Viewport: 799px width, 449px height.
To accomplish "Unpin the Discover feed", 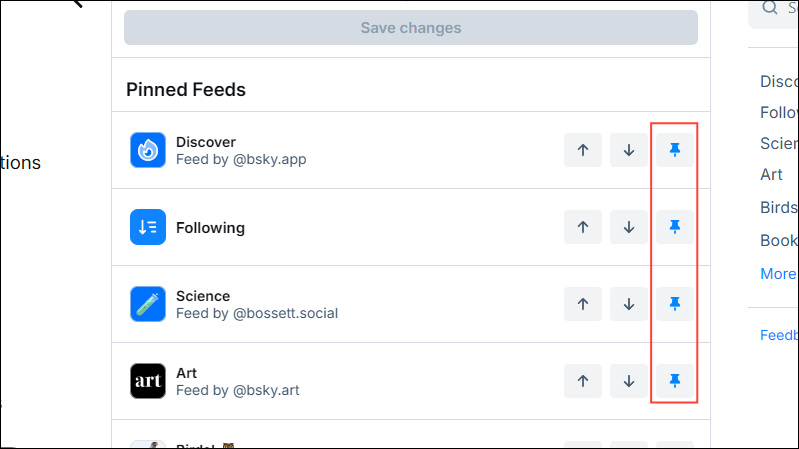I will [x=675, y=150].
